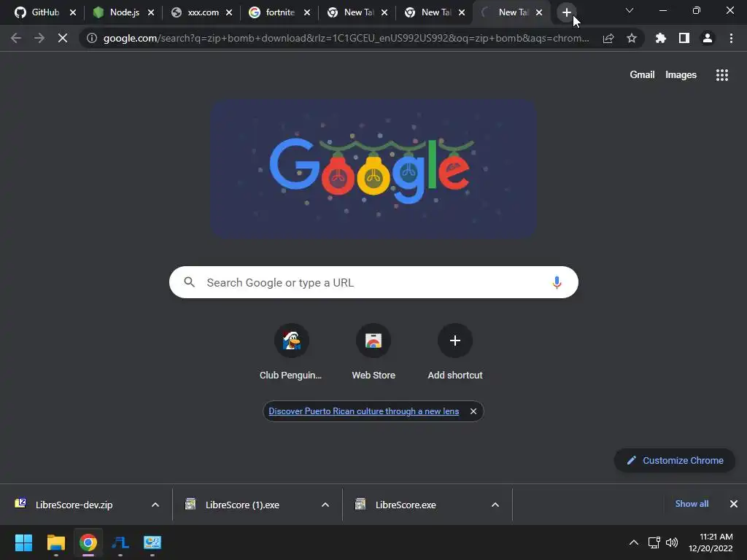Expand options for LibreScore-dev.zip download
The width and height of the screenshot is (747, 560).
click(155, 505)
